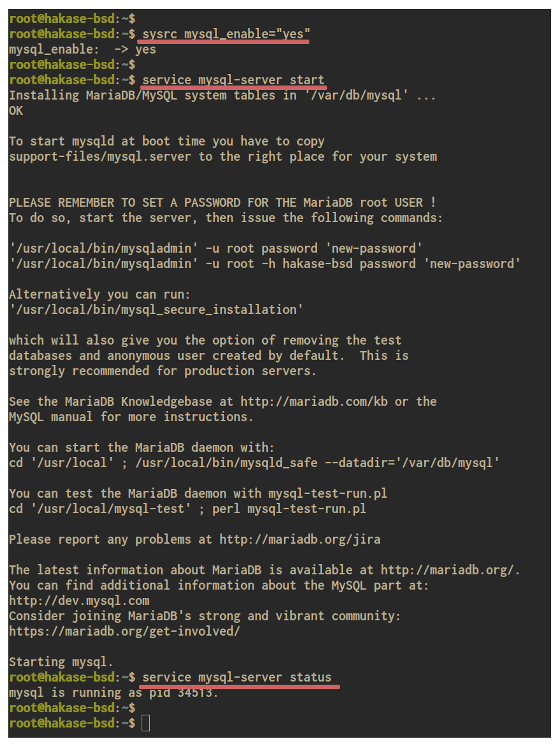This screenshot has height=746, width=560.
Task: Click the perl mysql-test-run.pl command line
Action: pos(188,509)
